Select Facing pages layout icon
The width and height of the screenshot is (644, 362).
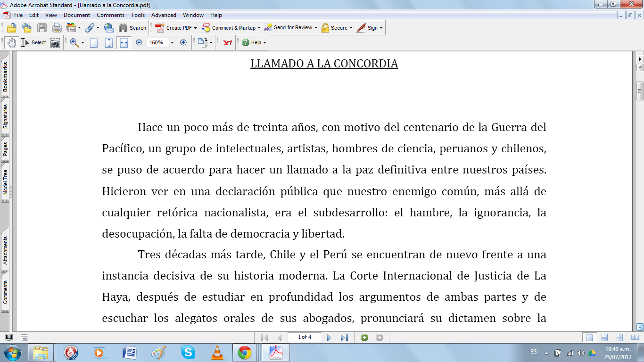(634, 337)
